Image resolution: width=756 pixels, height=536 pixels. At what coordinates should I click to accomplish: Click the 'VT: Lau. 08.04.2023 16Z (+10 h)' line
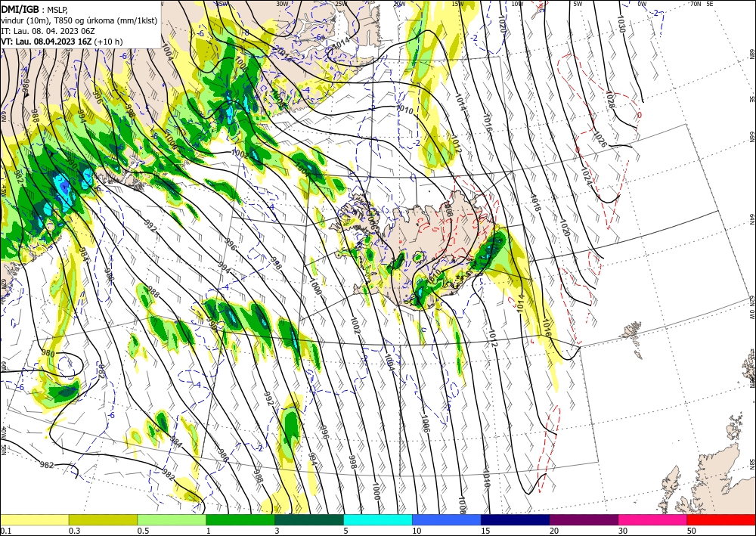[62, 42]
